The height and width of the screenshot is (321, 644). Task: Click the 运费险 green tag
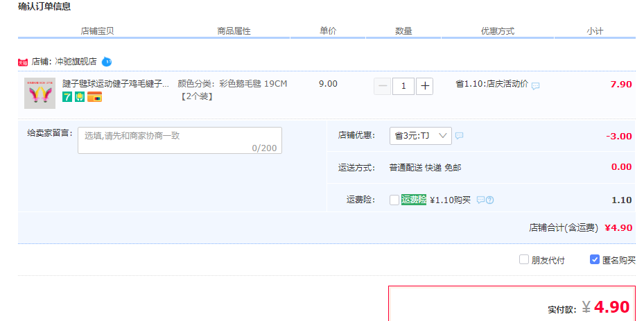pos(414,200)
